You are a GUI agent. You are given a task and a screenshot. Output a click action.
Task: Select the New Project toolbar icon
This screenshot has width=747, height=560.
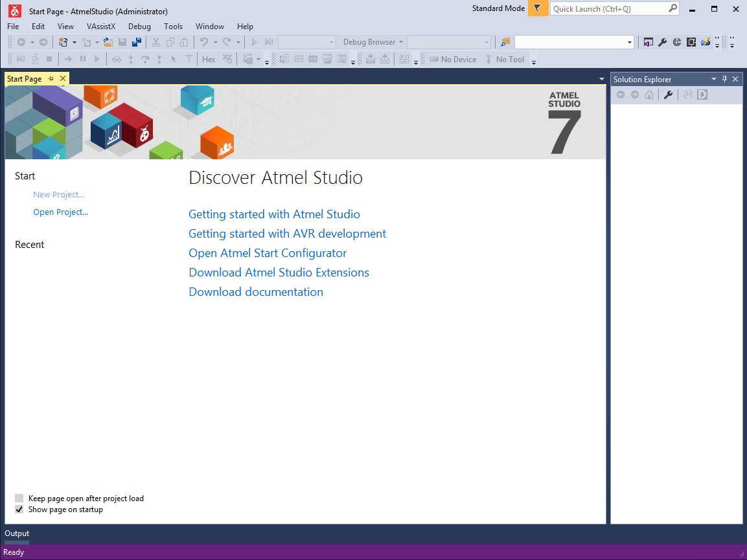pos(65,41)
